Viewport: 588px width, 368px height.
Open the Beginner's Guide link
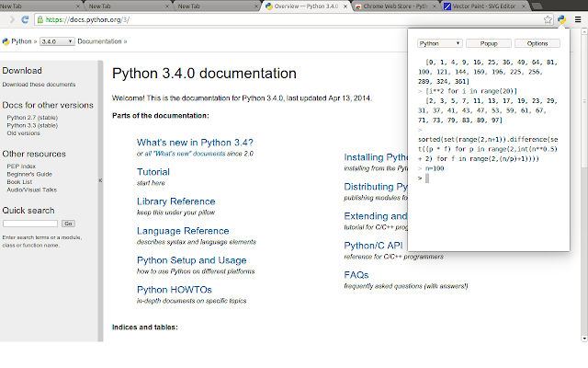point(29,174)
